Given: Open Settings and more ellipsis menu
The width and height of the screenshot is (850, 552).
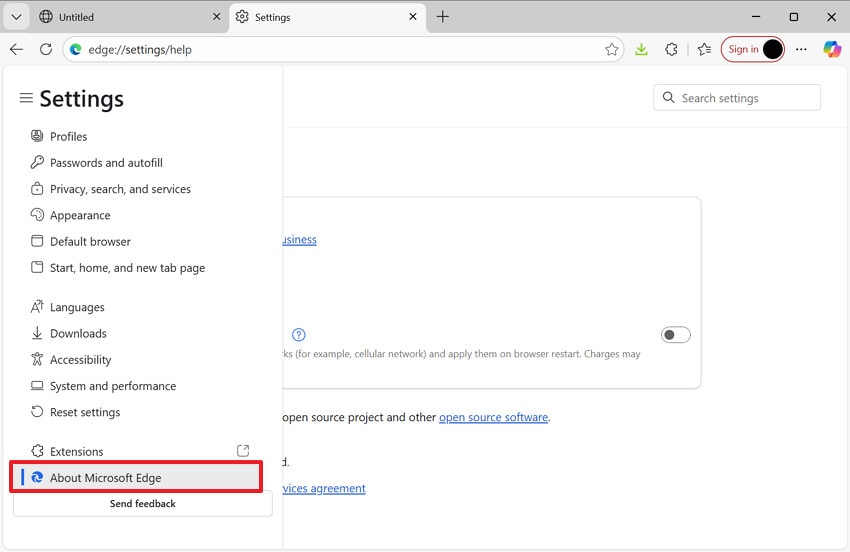Looking at the screenshot, I should point(801,49).
